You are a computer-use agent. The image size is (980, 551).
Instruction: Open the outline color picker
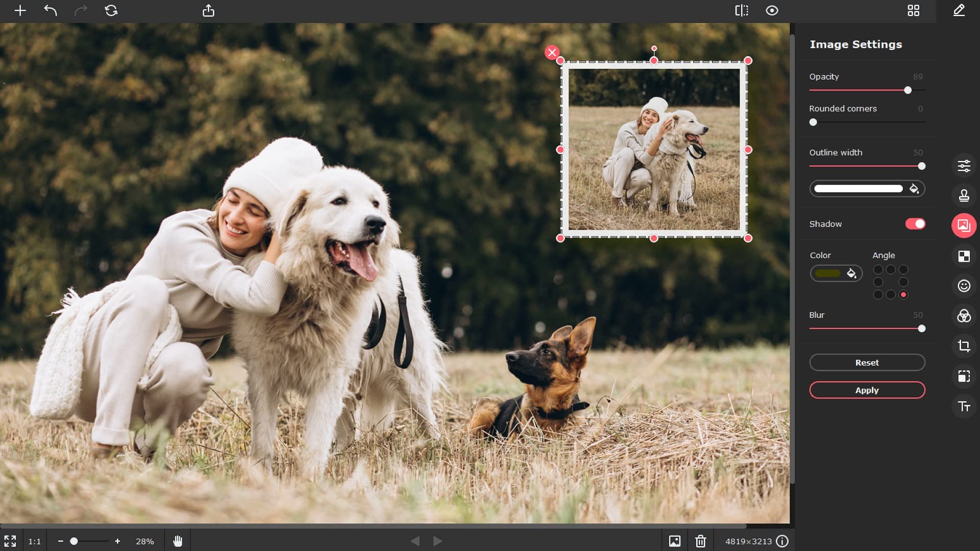914,189
